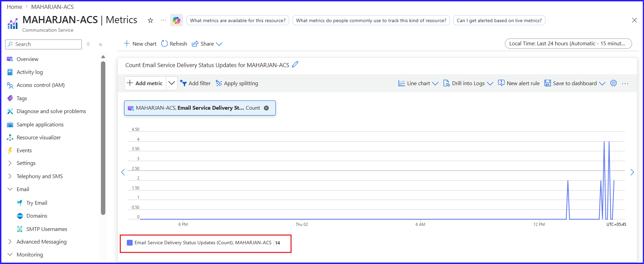Click Add filter

pos(195,83)
